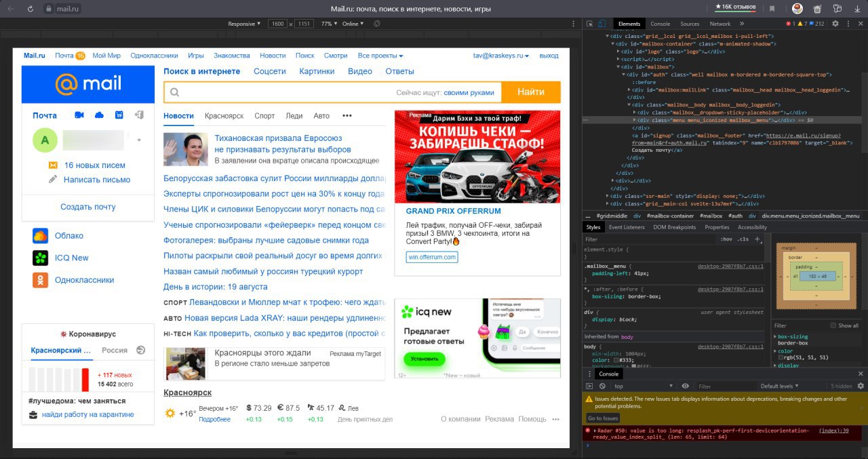Show more DevTools tabs via double-chevron

coord(742,24)
